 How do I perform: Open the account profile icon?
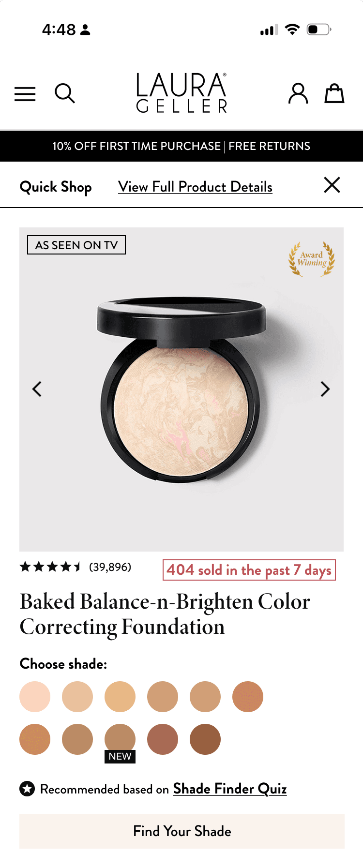298,93
